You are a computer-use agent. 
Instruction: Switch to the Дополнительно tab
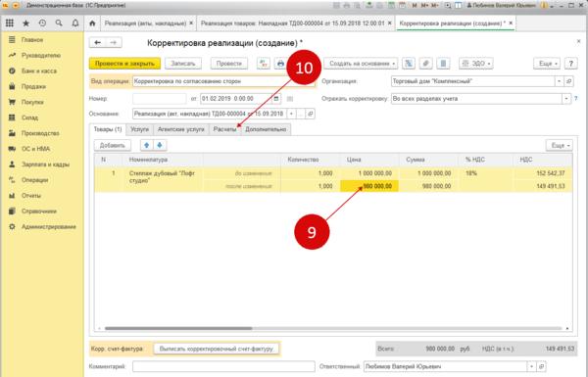266,129
